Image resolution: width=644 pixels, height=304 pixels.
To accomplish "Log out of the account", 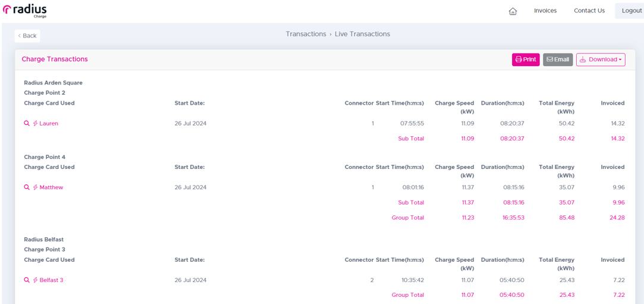I will tap(632, 11).
